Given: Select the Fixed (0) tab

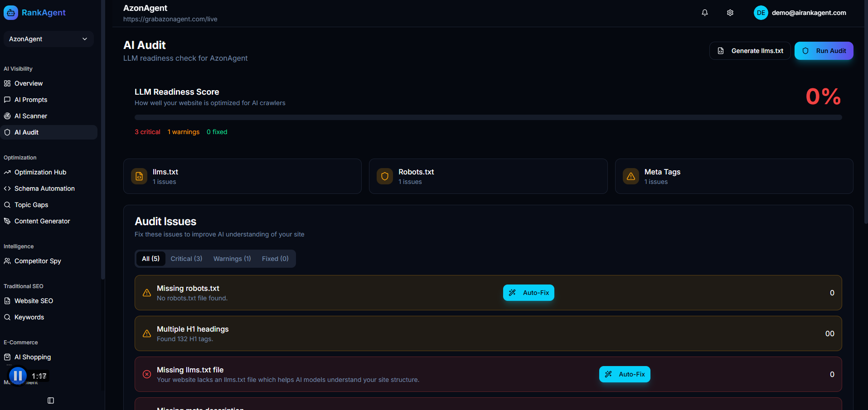Looking at the screenshot, I should [x=275, y=259].
